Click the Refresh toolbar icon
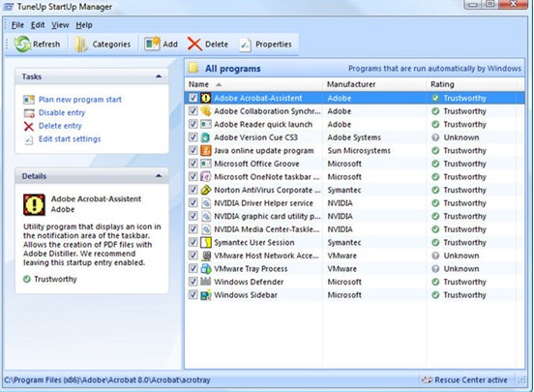 (x=23, y=45)
